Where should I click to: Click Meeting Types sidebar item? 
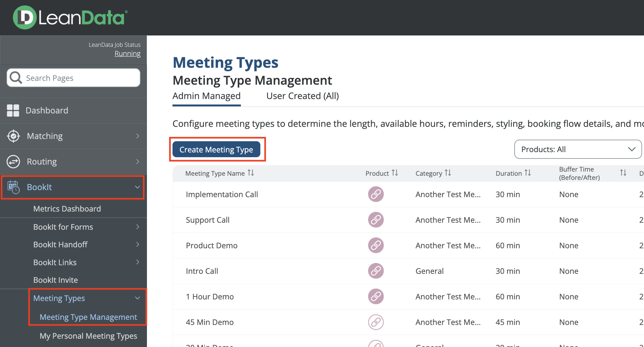[x=59, y=298]
